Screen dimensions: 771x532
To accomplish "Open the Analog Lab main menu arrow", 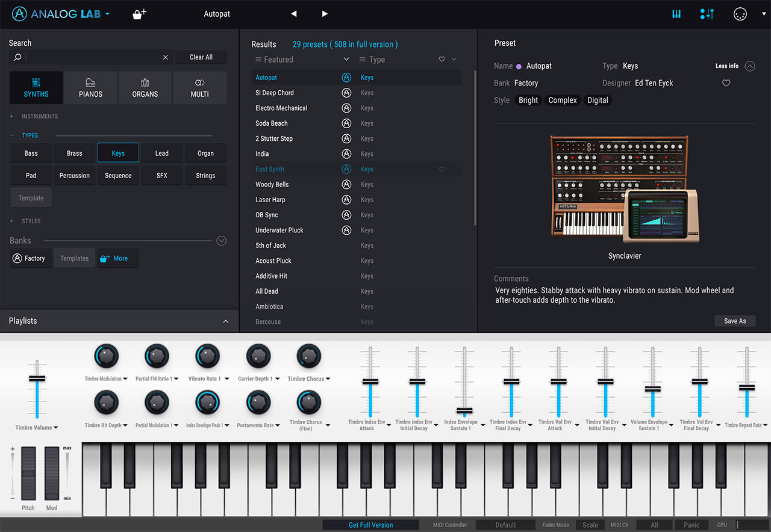I will 108,14.
